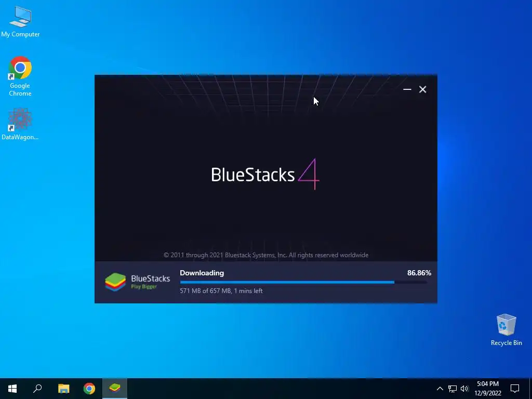Click the '571 MB of 657 MB, 1 mins left' text
532x399 pixels.
(221, 291)
